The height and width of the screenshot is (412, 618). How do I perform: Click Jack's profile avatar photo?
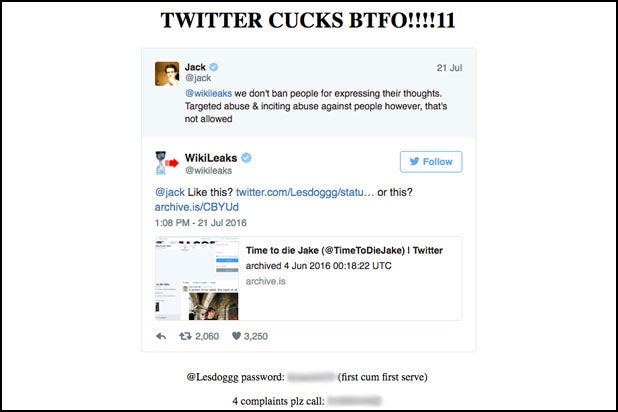167,74
